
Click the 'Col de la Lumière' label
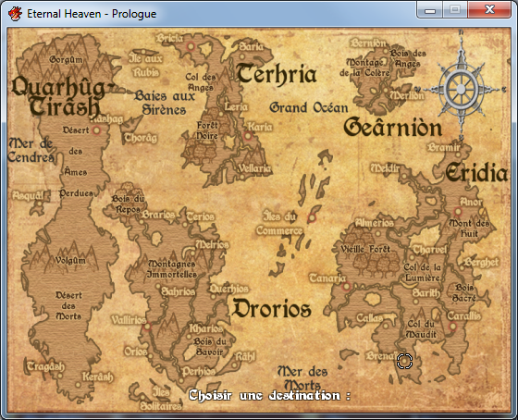click(x=422, y=272)
